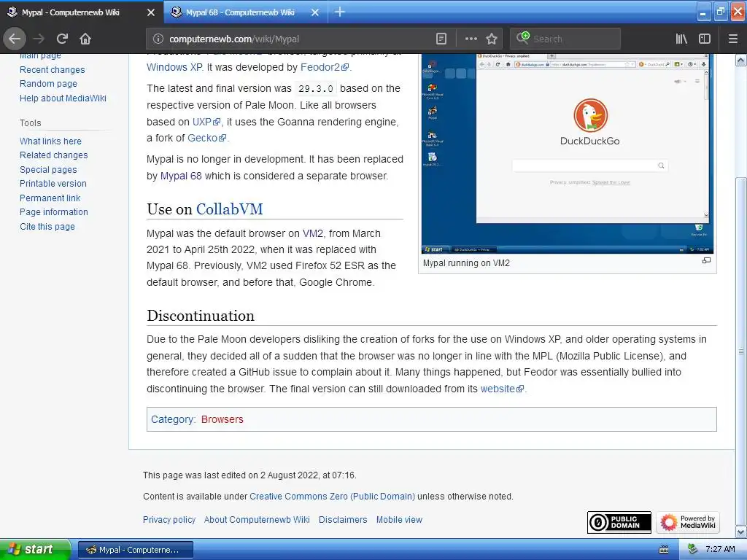Show site information icon in address bar

(158, 39)
